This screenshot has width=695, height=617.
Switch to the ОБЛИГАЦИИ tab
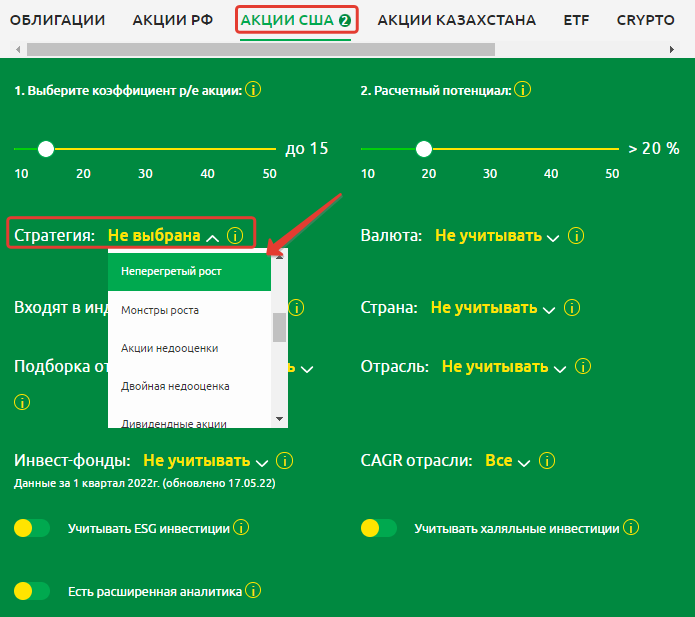57,20
